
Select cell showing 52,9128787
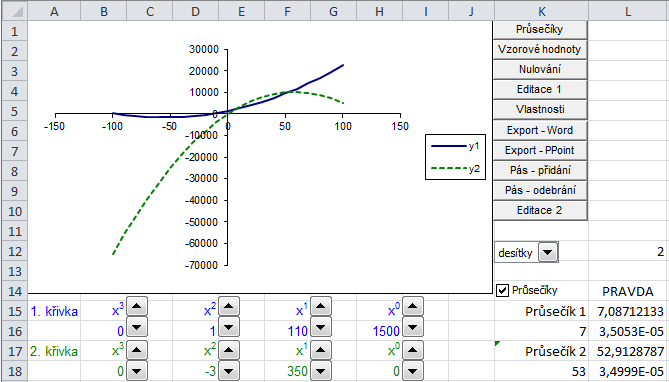[628, 352]
